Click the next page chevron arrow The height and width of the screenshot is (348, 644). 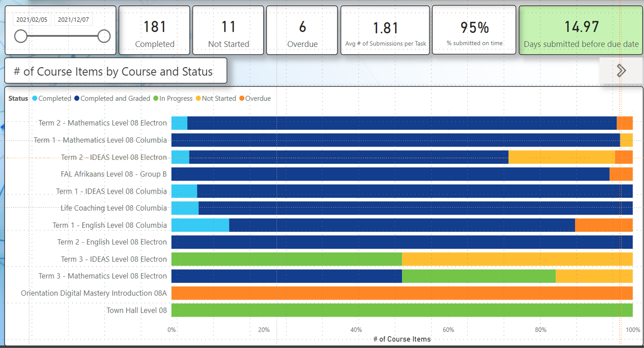click(x=621, y=71)
